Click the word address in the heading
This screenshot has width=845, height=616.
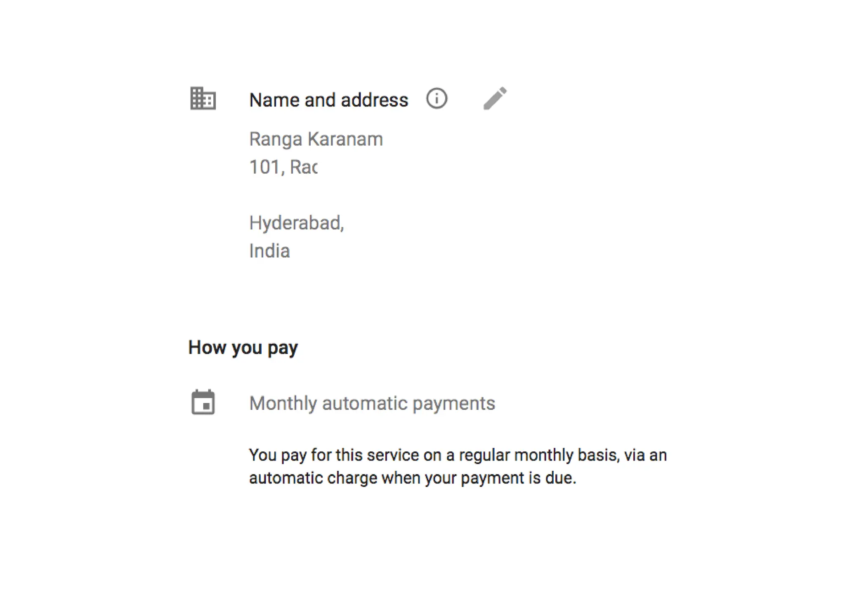click(x=374, y=100)
